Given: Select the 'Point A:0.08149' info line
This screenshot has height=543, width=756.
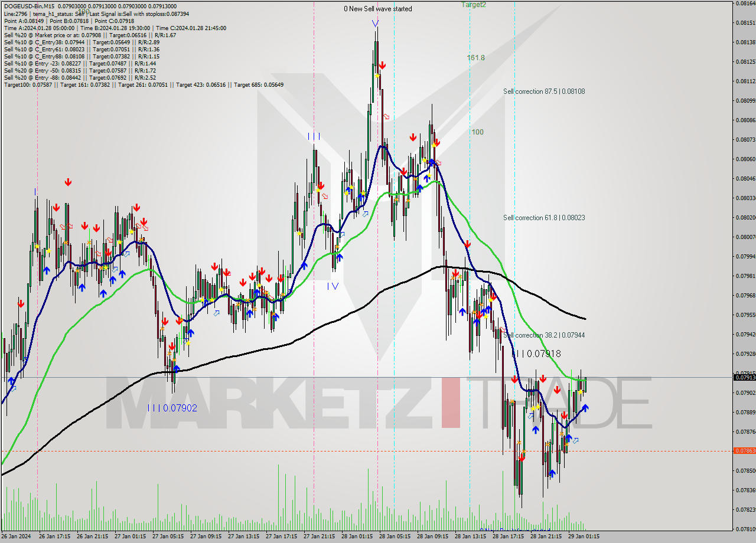Looking at the screenshot, I should pyautogui.click(x=69, y=21).
